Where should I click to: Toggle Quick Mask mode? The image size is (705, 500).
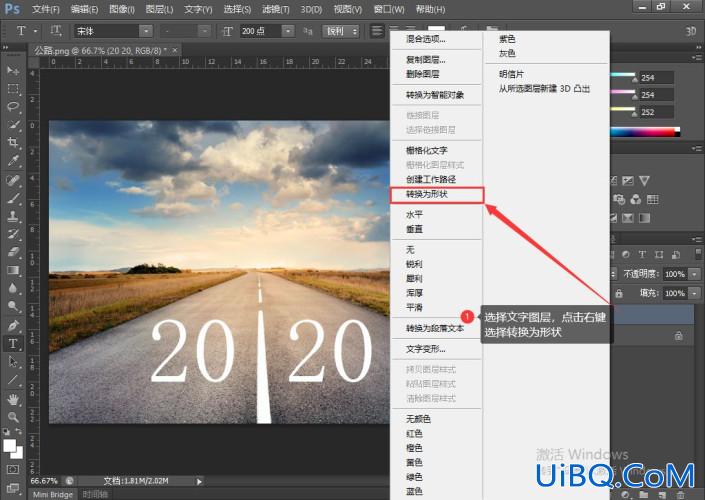click(13, 469)
